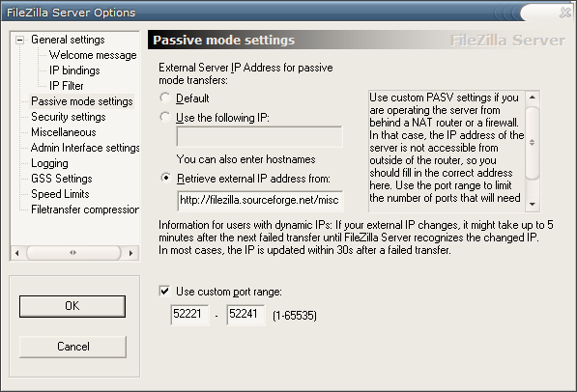Open Admin Interface settings page
The height and width of the screenshot is (392, 577).
click(x=85, y=148)
